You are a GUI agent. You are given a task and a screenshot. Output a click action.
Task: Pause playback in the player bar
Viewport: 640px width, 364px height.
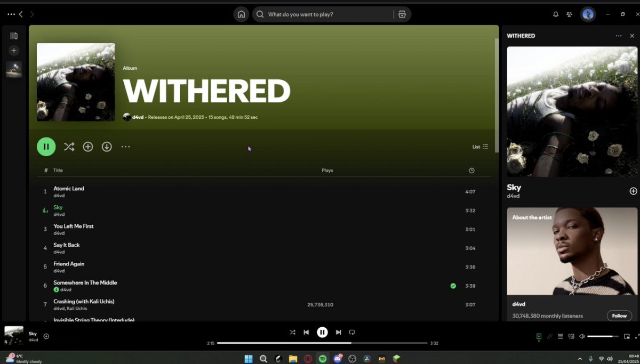tap(322, 332)
